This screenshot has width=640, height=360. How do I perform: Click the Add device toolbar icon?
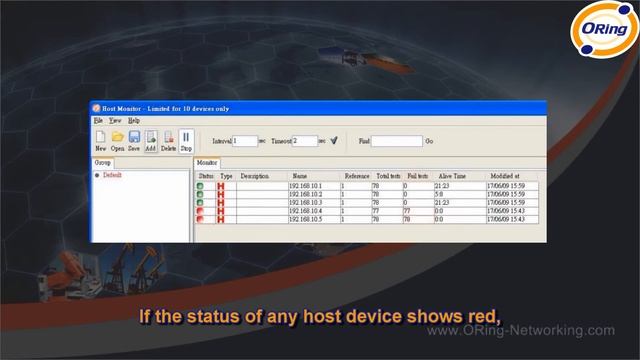(x=151, y=137)
